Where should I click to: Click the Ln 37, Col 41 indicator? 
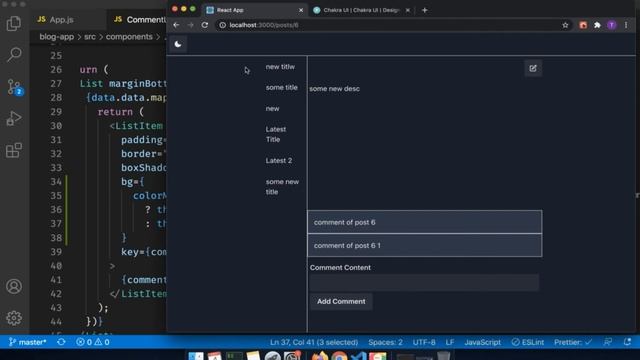point(314,342)
